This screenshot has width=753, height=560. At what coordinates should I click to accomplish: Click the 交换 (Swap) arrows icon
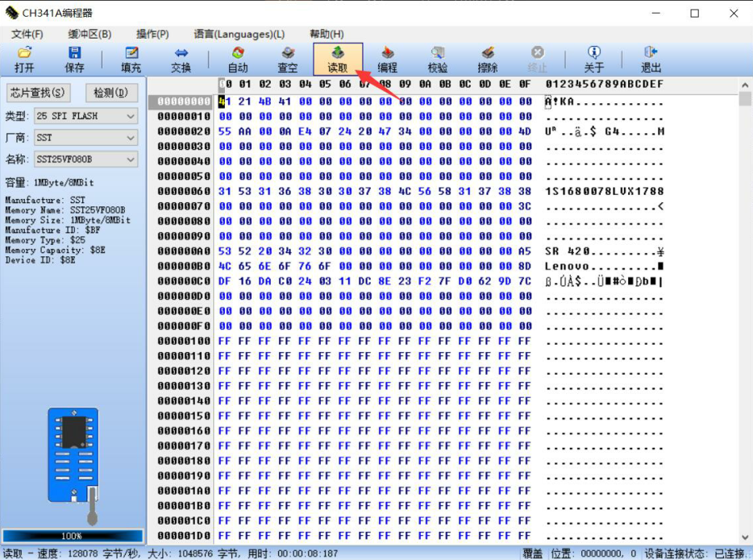tap(181, 53)
